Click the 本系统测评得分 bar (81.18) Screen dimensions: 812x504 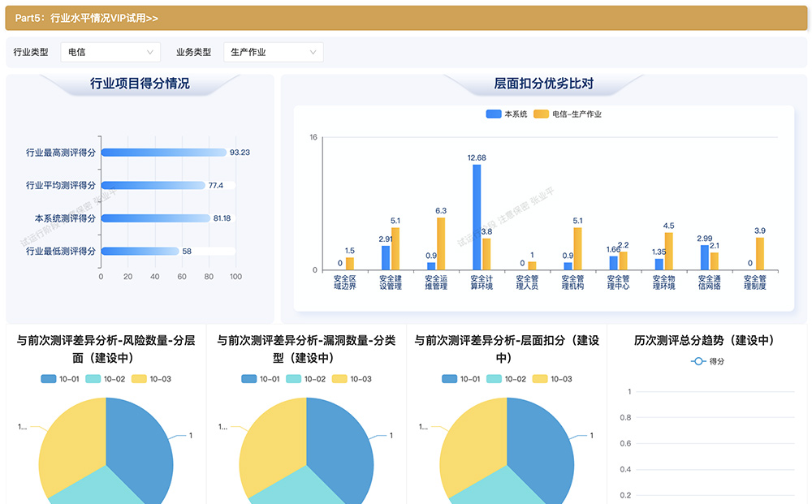pyautogui.click(x=156, y=218)
